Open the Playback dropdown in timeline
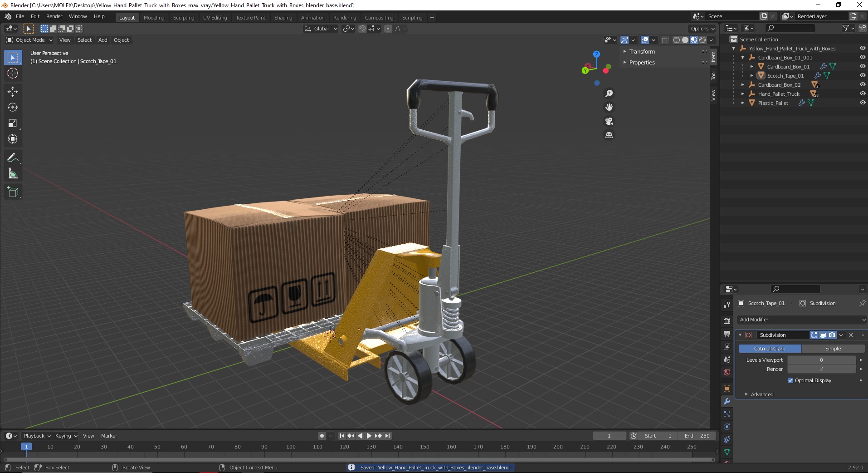 click(x=37, y=436)
